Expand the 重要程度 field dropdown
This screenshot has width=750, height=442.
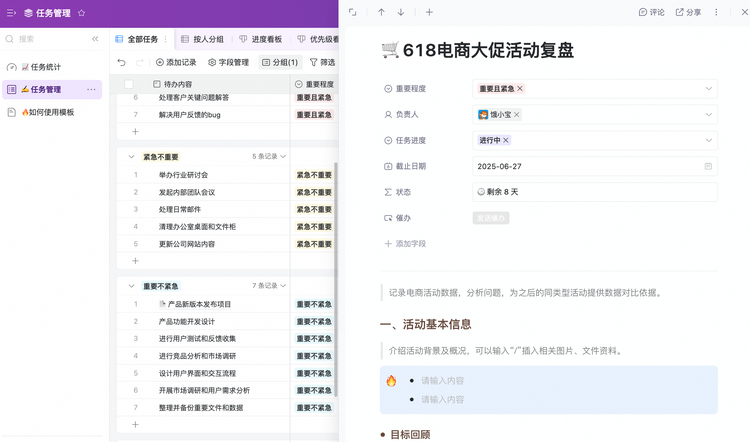708,88
